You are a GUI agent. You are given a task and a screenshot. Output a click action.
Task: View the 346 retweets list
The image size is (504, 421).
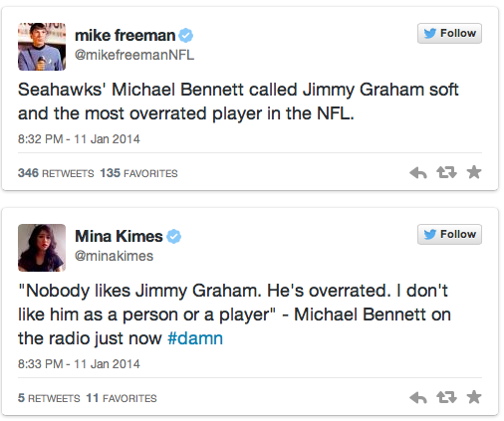pos(56,173)
